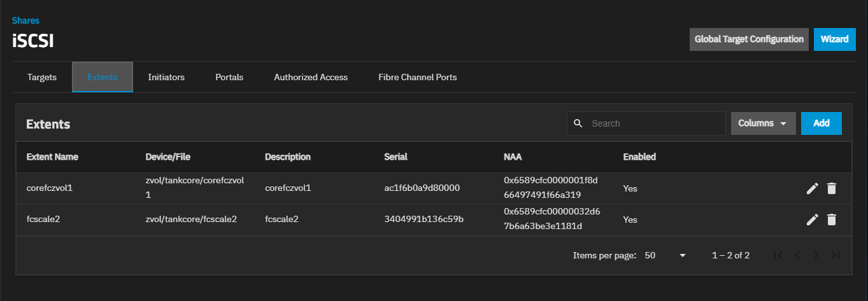Open the Fibre Channel Ports tab
This screenshot has height=301, width=868.
click(417, 77)
